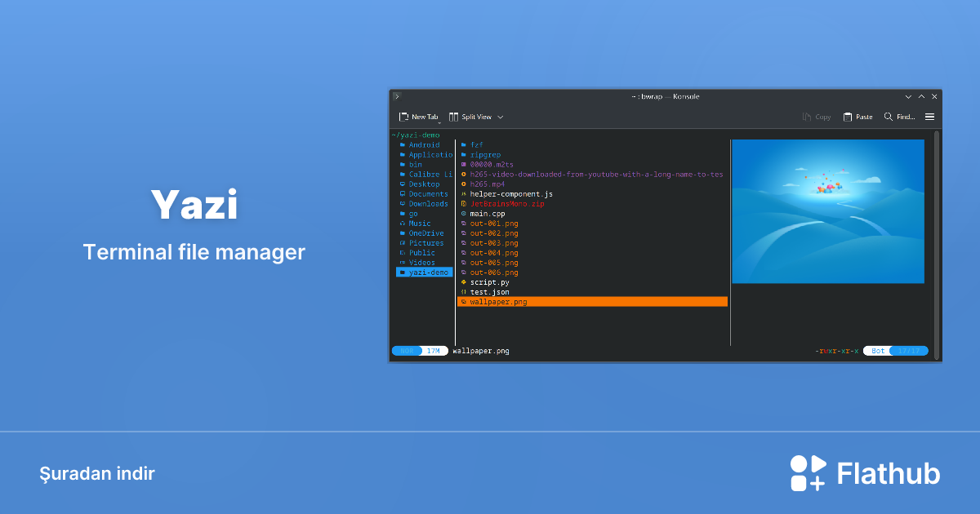This screenshot has width=980, height=514.
Task: Toggle the NOR mode badge in status bar
Action: 407,350
